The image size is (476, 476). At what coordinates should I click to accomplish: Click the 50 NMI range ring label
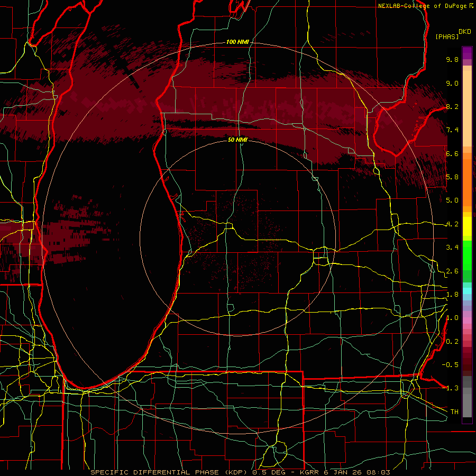[237, 140]
